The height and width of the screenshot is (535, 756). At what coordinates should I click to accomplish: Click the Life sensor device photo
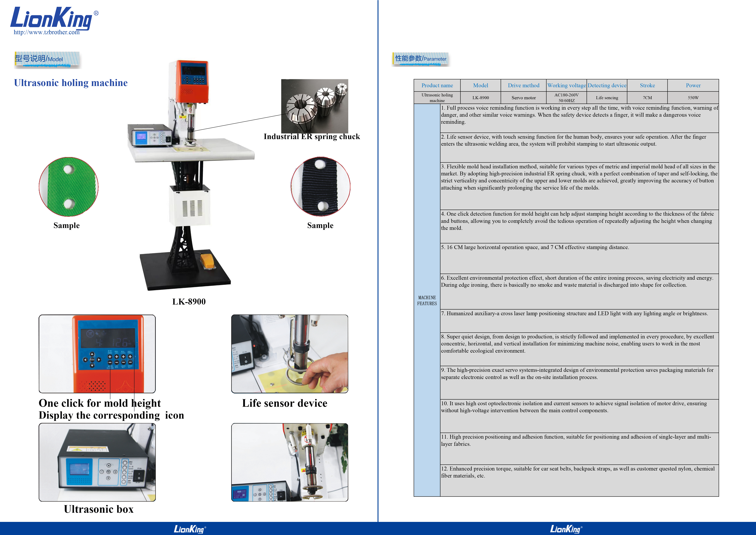[x=289, y=354]
